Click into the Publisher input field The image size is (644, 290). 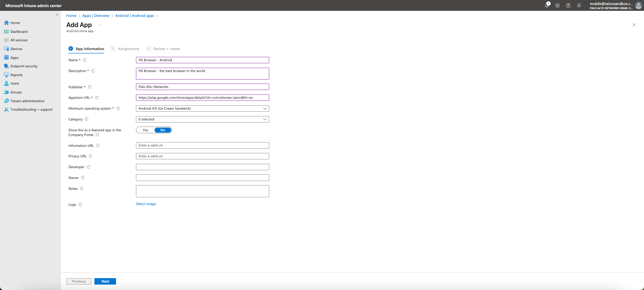tap(203, 87)
